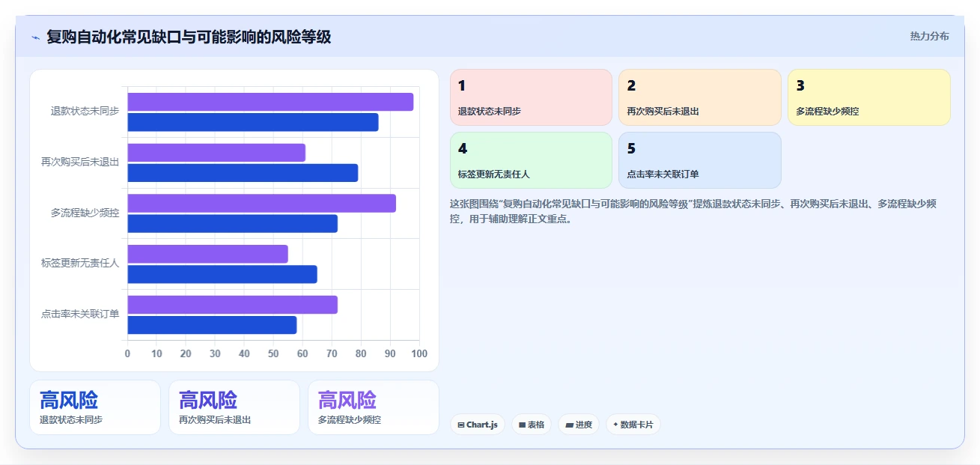Screen dimensions: 980x465
Task: Click blue bar for 点击率未关联订单
Action: (x=213, y=325)
